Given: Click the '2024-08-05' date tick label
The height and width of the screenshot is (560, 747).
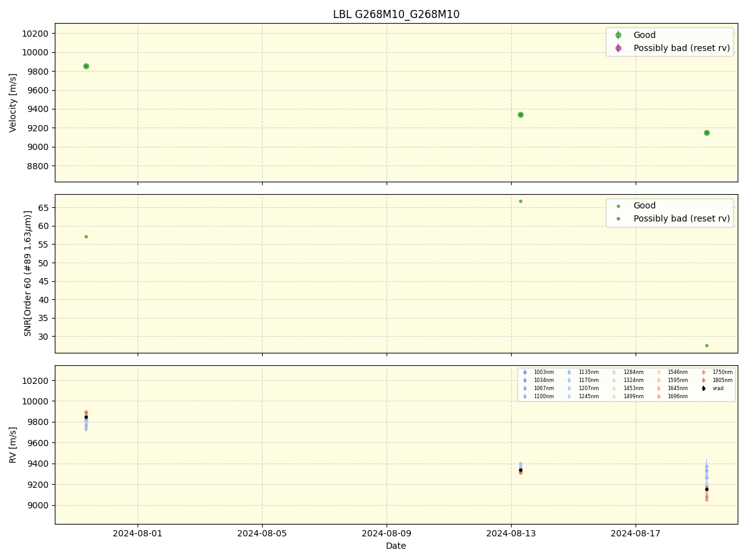Looking at the screenshot, I should pos(262,533).
